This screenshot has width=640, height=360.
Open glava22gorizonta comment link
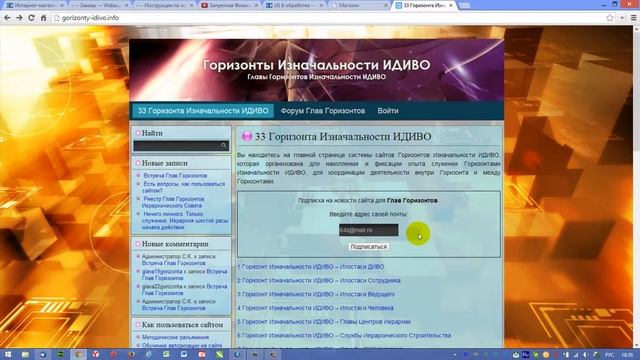(184, 289)
